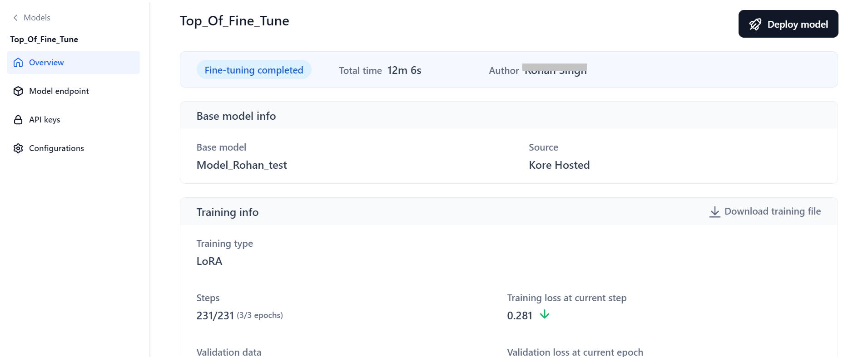This screenshot has width=868, height=357.
Task: Click the Base model info section header
Action: (x=236, y=116)
